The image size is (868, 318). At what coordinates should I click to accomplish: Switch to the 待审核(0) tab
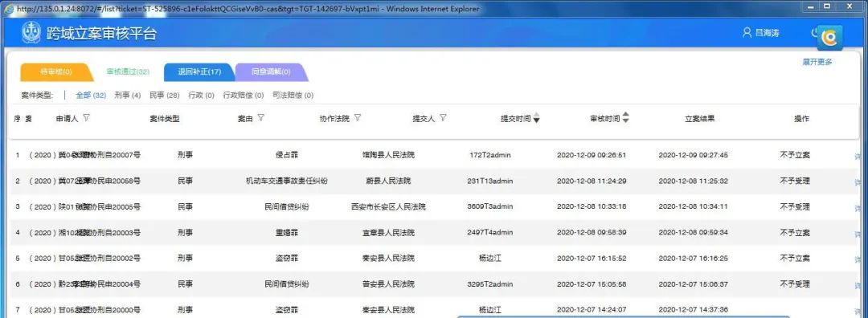pos(56,72)
